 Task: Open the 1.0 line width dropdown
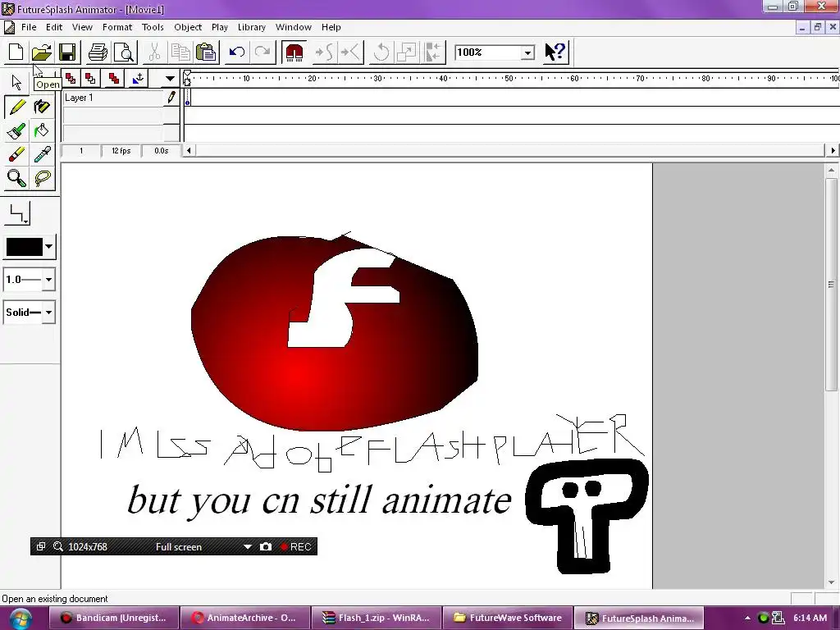click(48, 280)
